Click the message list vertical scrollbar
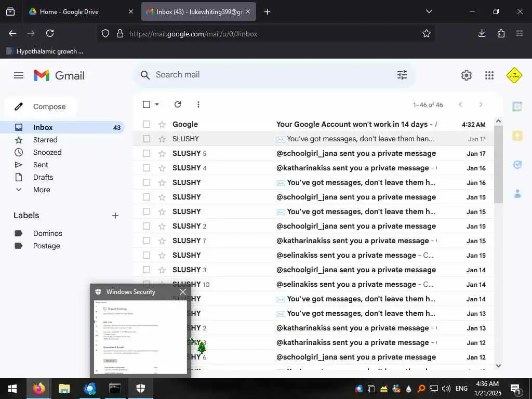This screenshot has width=532, height=399. (498, 165)
